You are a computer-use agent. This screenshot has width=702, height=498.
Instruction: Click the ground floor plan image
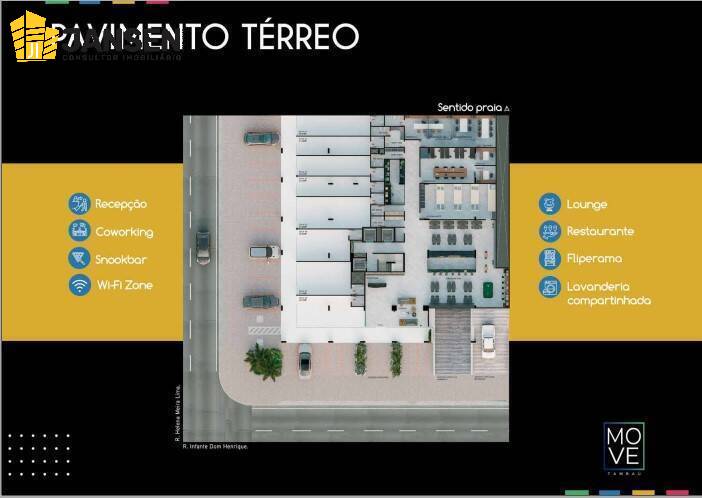[x=346, y=279]
